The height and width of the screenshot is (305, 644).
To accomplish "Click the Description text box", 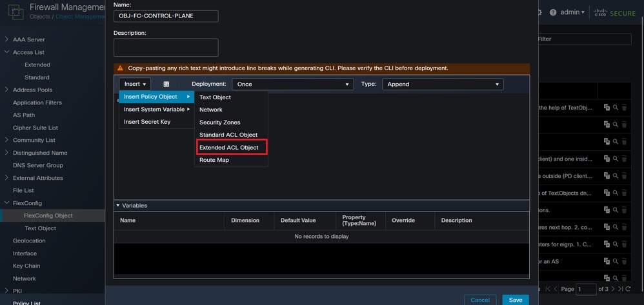I will point(166,48).
